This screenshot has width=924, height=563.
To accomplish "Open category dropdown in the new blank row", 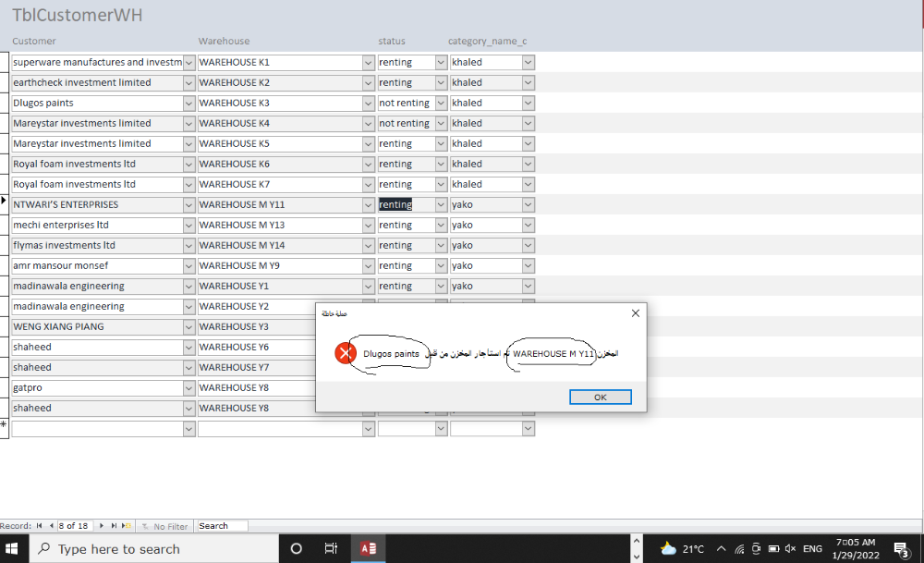I will [x=528, y=429].
